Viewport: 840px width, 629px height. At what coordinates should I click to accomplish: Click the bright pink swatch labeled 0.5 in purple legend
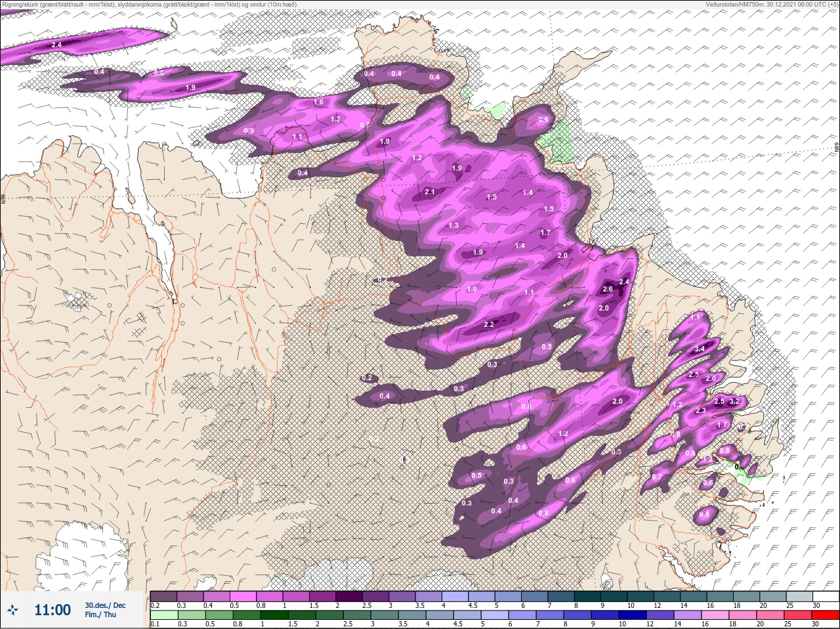coord(243,596)
